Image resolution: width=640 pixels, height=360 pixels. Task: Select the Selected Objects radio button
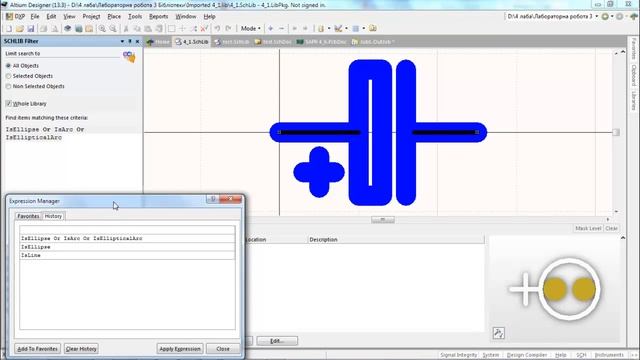click(8, 76)
